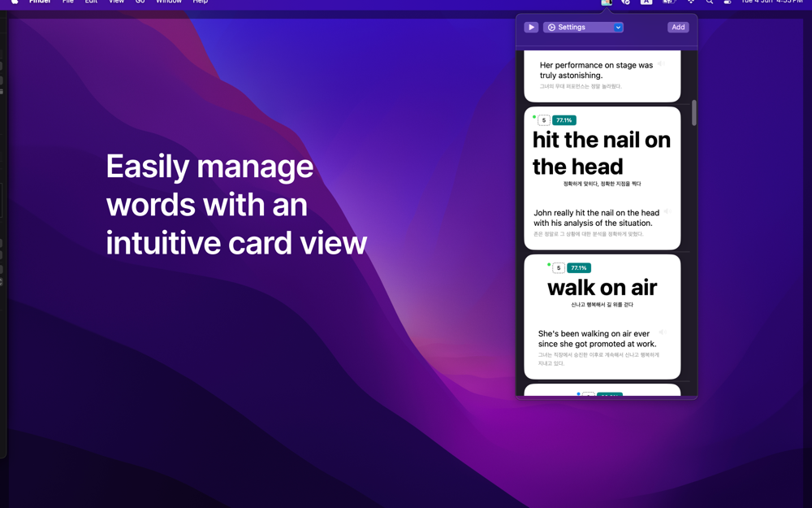
Task: Play audio for 'Her performance on stage' sentence
Action: click(661, 63)
